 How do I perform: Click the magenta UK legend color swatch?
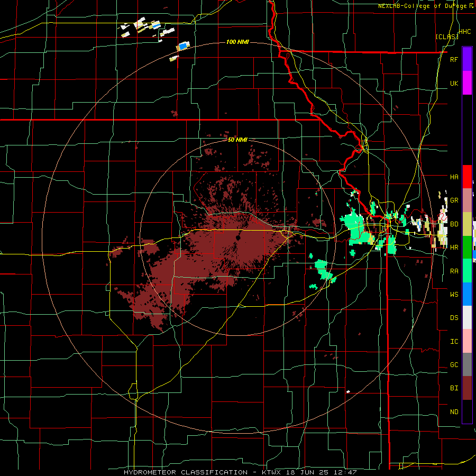pos(467,83)
